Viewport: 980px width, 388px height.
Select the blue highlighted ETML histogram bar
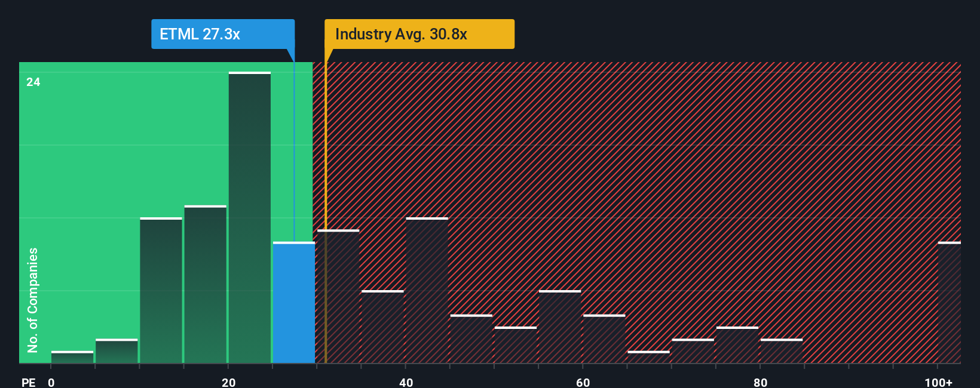click(294, 303)
